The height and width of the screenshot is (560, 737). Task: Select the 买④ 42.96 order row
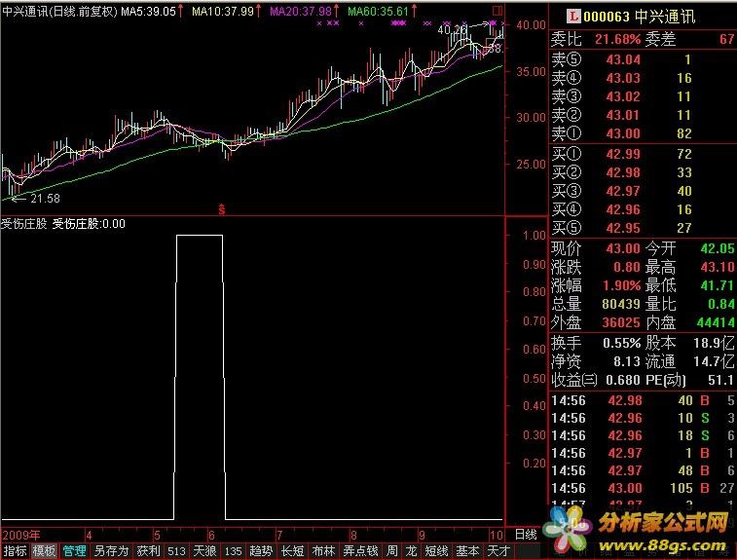(642, 209)
